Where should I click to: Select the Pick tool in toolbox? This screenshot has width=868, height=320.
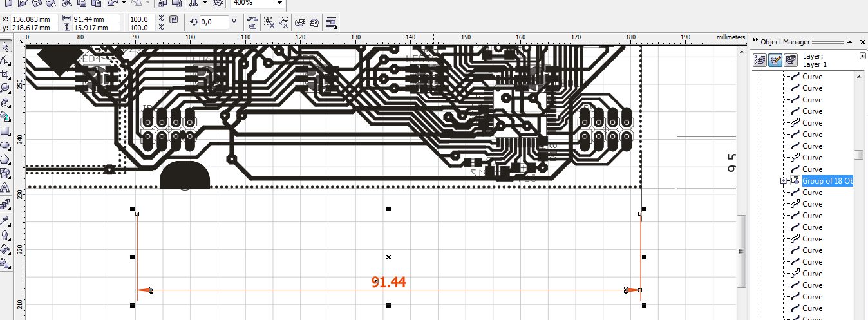[5, 46]
